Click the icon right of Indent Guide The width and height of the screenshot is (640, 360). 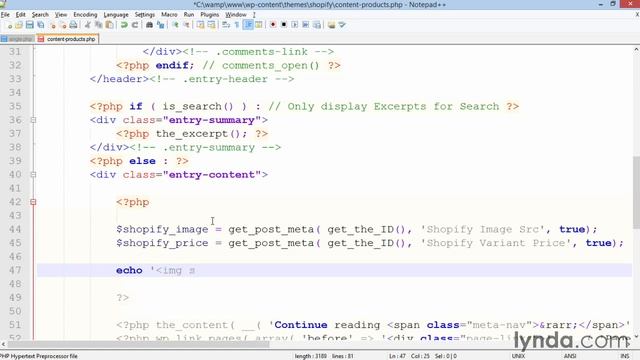259,25
